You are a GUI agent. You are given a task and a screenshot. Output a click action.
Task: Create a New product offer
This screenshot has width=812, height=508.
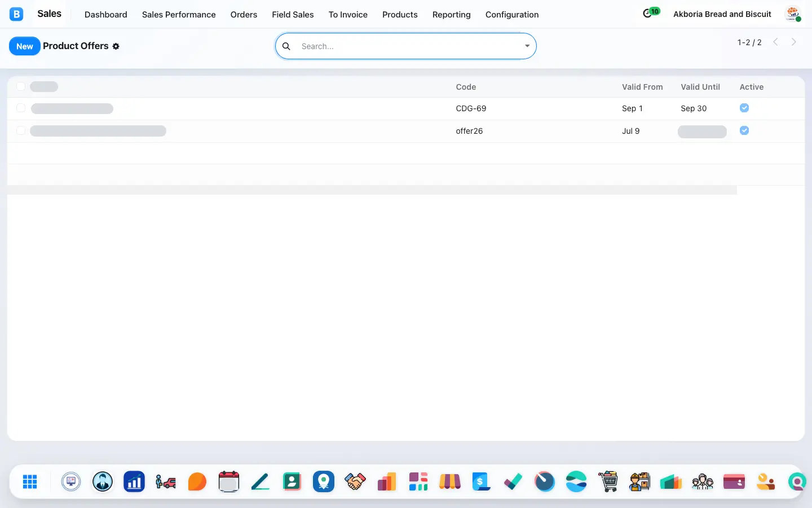(x=25, y=46)
